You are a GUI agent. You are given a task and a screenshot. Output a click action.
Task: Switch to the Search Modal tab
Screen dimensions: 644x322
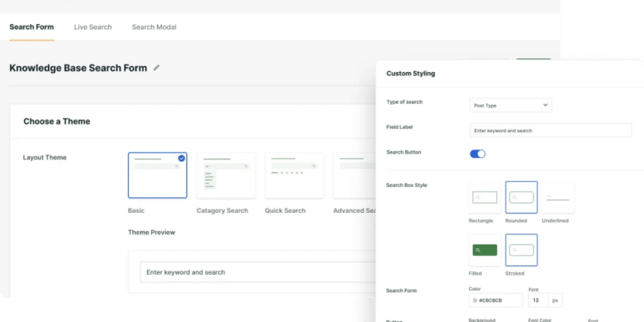154,27
